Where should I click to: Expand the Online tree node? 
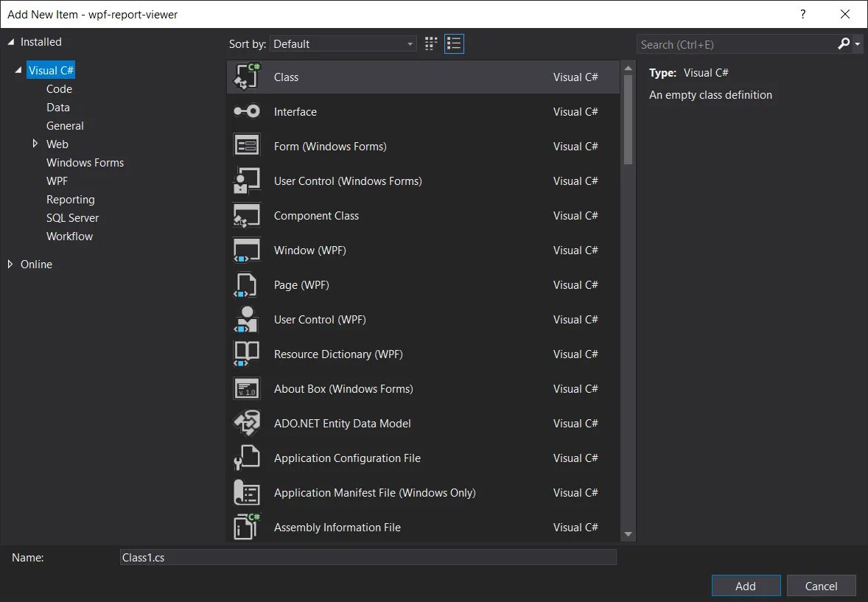10,265
